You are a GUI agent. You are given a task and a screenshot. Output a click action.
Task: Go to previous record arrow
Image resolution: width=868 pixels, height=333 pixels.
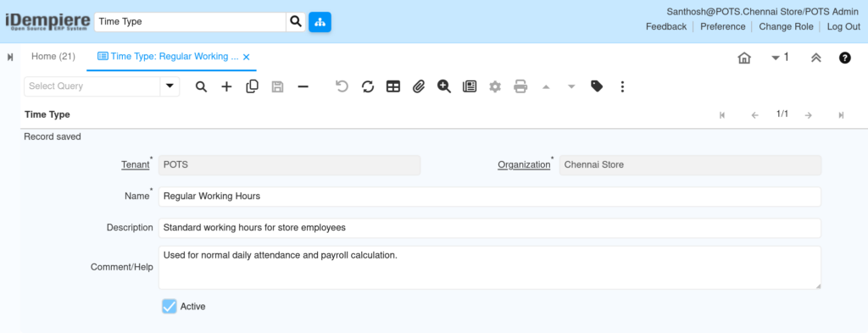tap(754, 115)
